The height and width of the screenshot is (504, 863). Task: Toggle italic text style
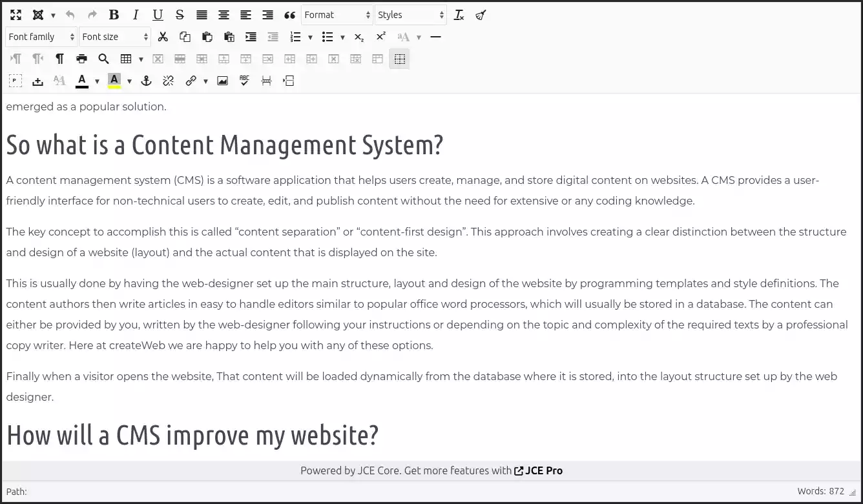[136, 15]
